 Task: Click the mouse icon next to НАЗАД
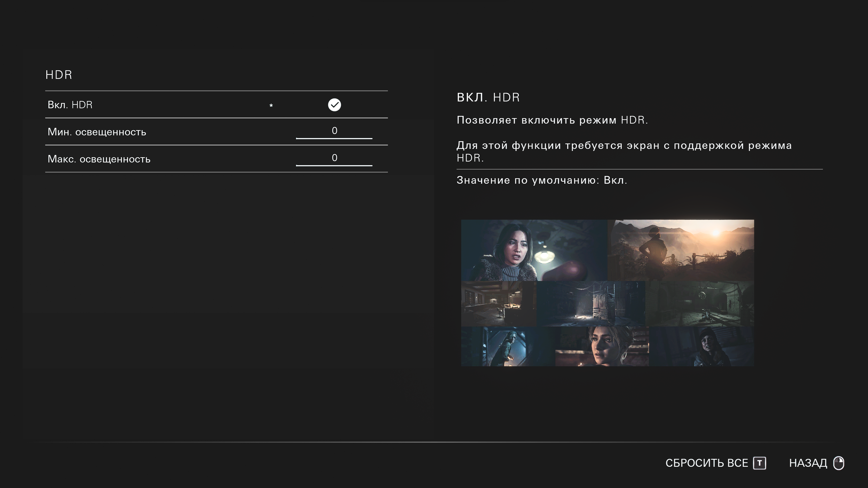838,463
